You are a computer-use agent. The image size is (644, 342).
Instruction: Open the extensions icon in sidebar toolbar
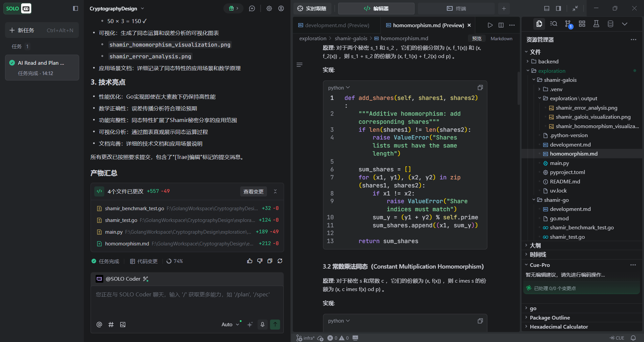582,24
